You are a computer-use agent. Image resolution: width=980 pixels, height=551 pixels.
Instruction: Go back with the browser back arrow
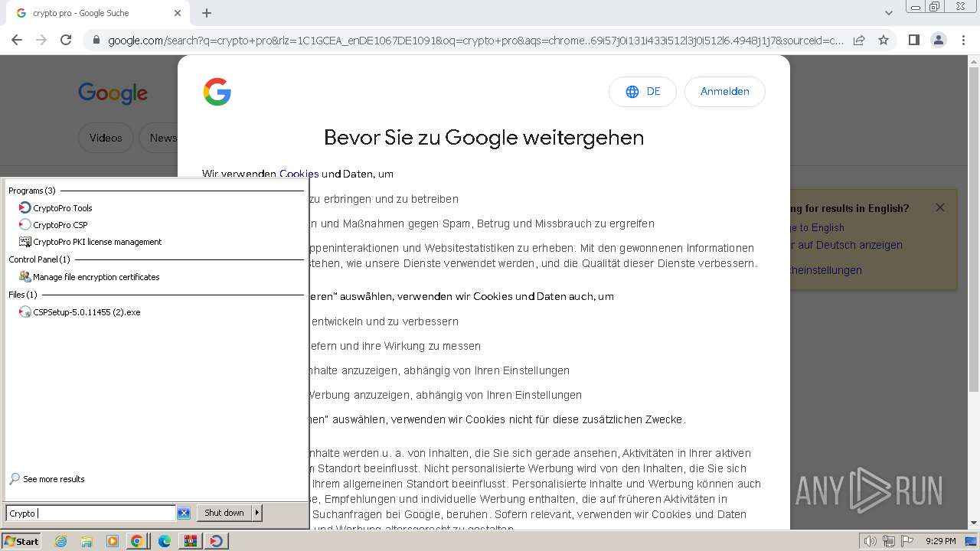17,40
